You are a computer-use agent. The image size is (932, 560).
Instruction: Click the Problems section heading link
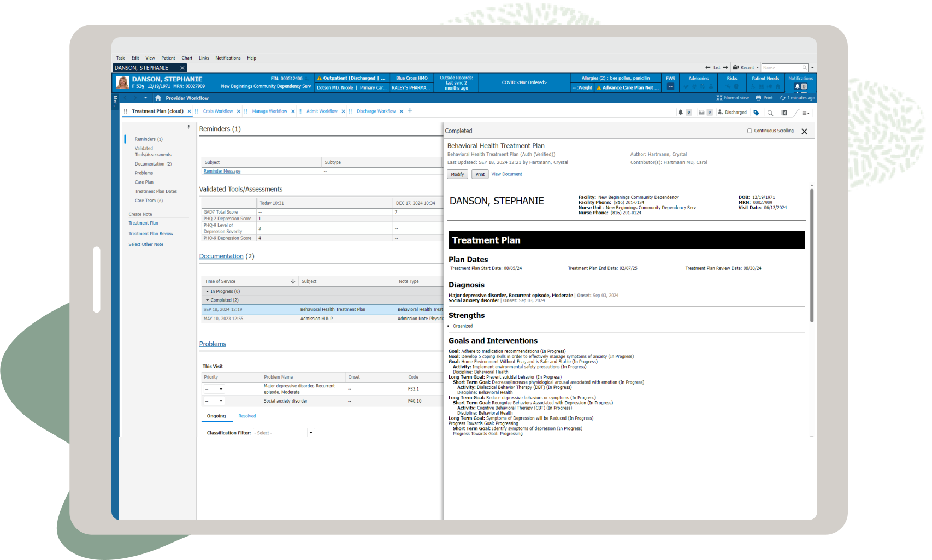213,344
